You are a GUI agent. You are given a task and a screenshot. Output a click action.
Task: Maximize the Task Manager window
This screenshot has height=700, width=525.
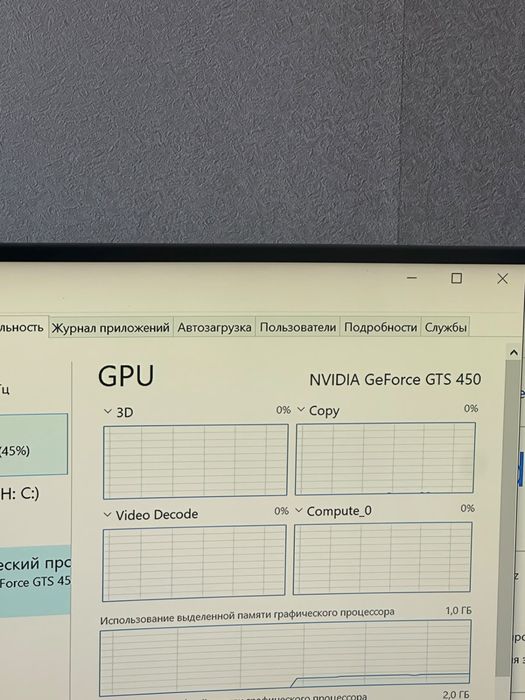pos(456,278)
